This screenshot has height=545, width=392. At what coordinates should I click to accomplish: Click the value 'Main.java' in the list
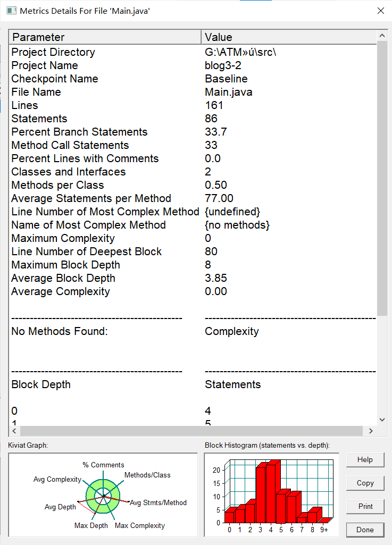pos(229,92)
